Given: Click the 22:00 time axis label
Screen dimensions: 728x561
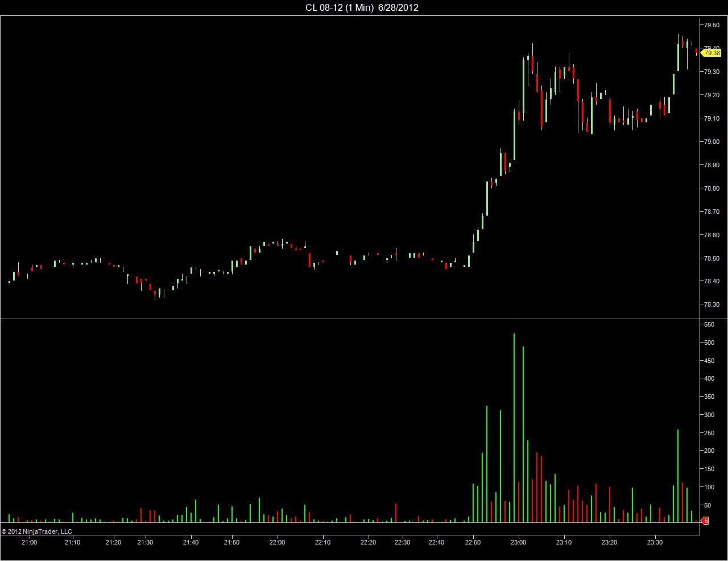Looking at the screenshot, I should coord(278,542).
